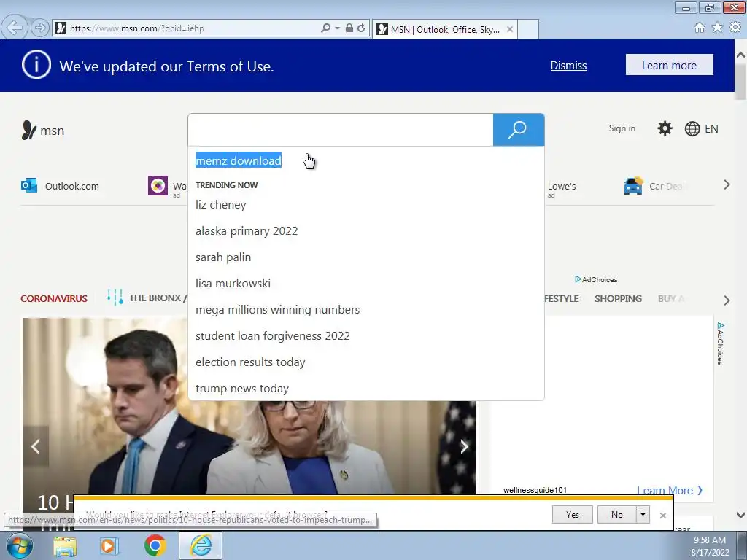The height and width of the screenshot is (560, 747).
Task: Click the AdChoices label above ad
Action: pos(596,279)
